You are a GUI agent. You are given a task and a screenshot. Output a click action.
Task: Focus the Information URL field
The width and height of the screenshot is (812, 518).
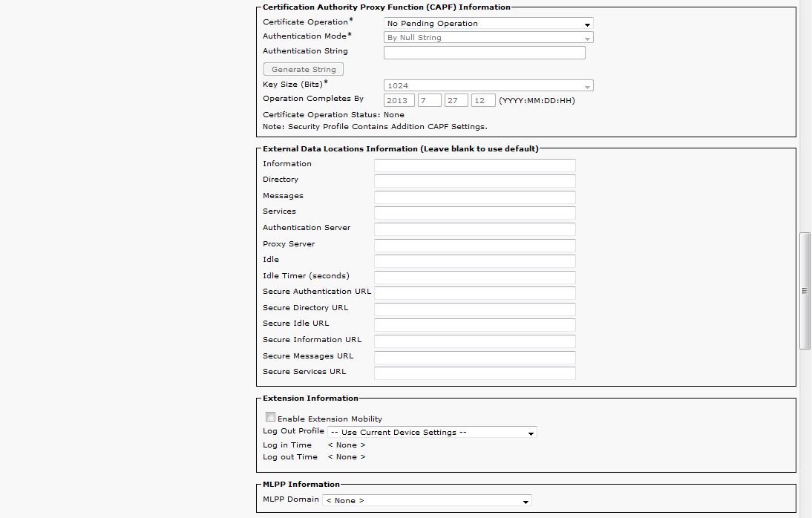(474, 165)
